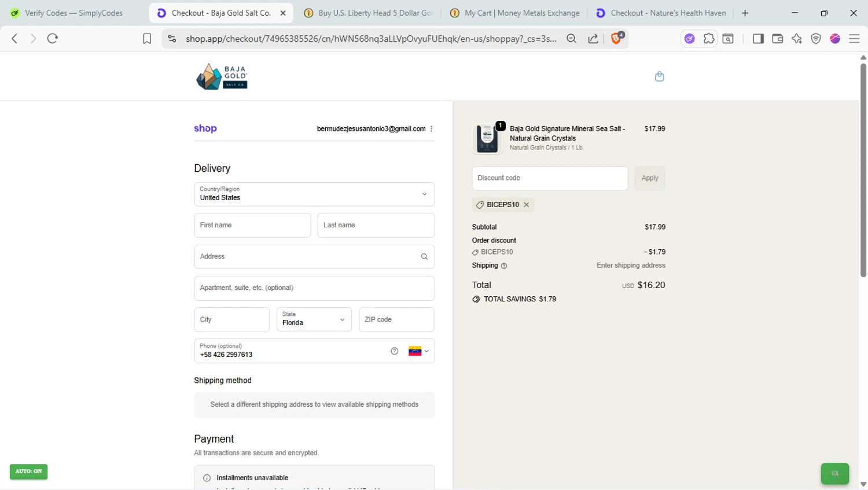Open the purple extension icon in toolbar

[689, 39]
